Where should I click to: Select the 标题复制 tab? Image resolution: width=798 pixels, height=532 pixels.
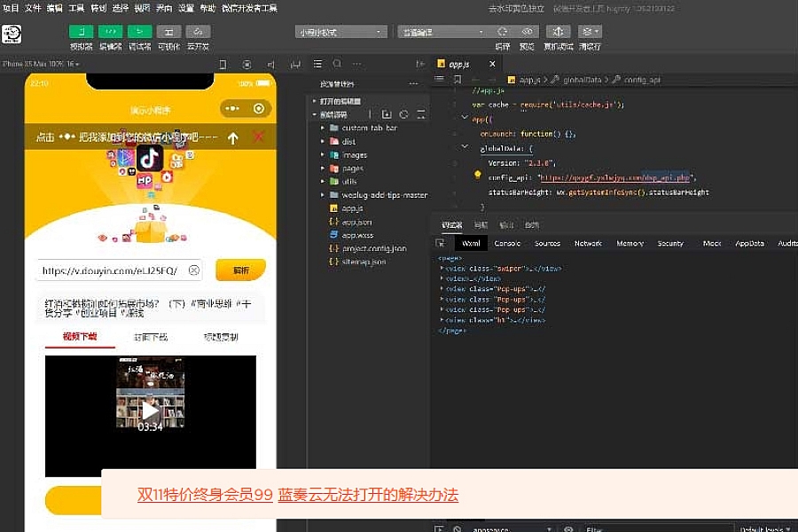[x=221, y=337]
